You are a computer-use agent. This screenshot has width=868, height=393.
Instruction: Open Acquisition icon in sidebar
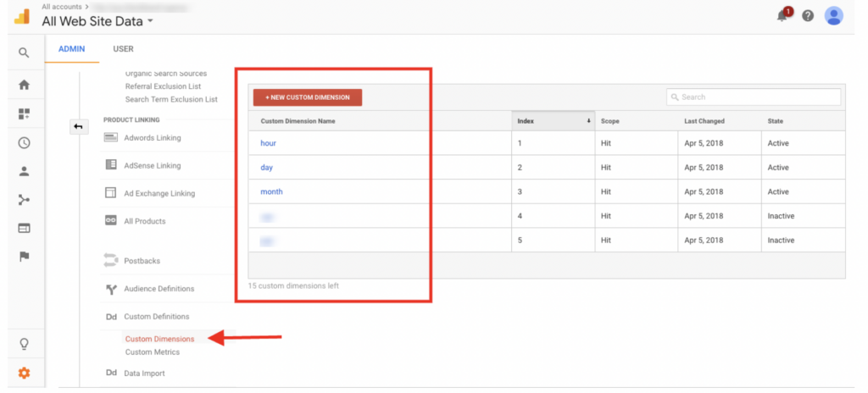tap(24, 200)
